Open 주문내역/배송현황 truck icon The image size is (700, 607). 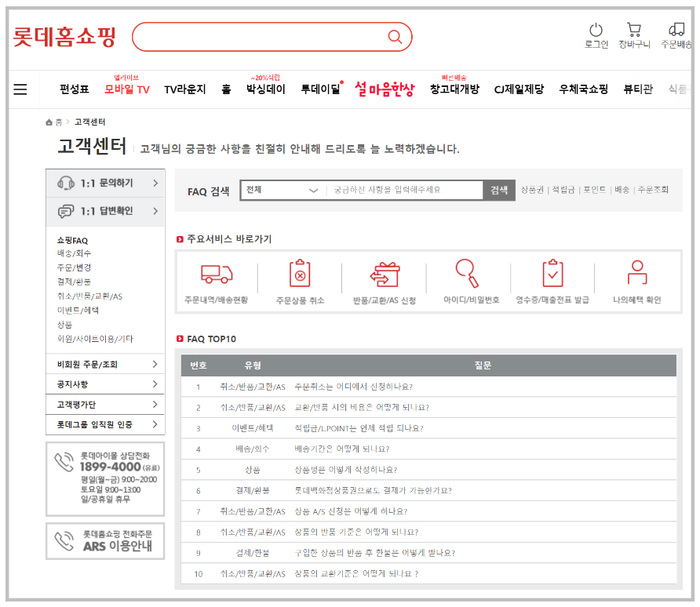point(217,274)
